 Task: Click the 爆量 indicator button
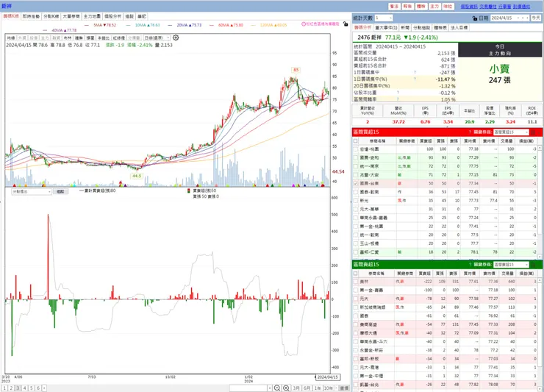90,38
